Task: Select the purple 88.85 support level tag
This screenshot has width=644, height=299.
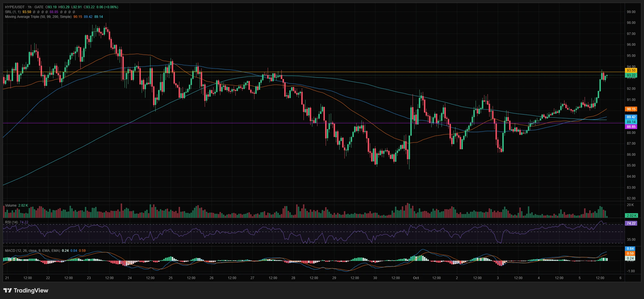Action: 631,127
